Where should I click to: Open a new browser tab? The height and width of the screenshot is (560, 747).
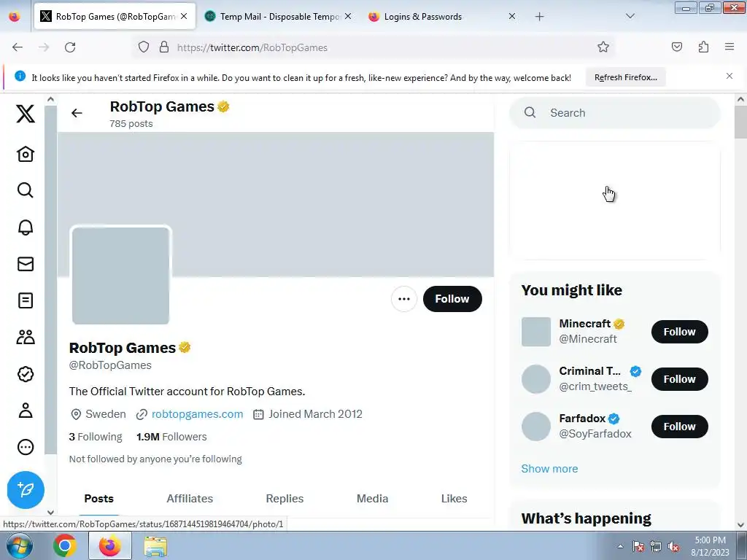(539, 17)
